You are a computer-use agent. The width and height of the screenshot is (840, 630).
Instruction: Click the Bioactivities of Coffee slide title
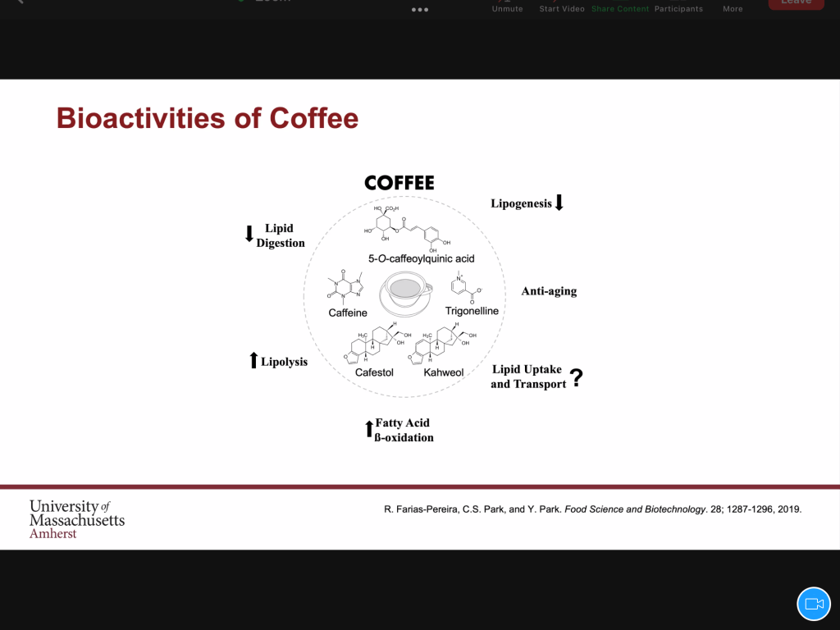click(x=208, y=118)
